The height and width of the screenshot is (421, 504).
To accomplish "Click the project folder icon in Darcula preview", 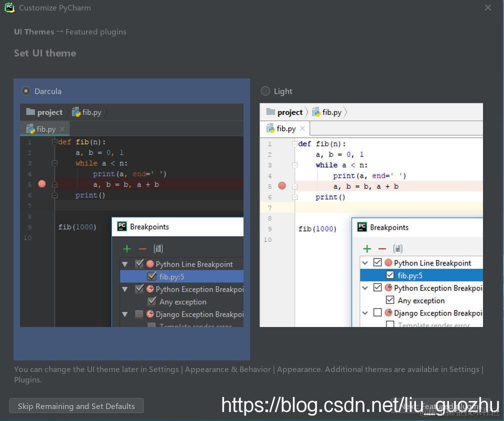I will [x=30, y=111].
